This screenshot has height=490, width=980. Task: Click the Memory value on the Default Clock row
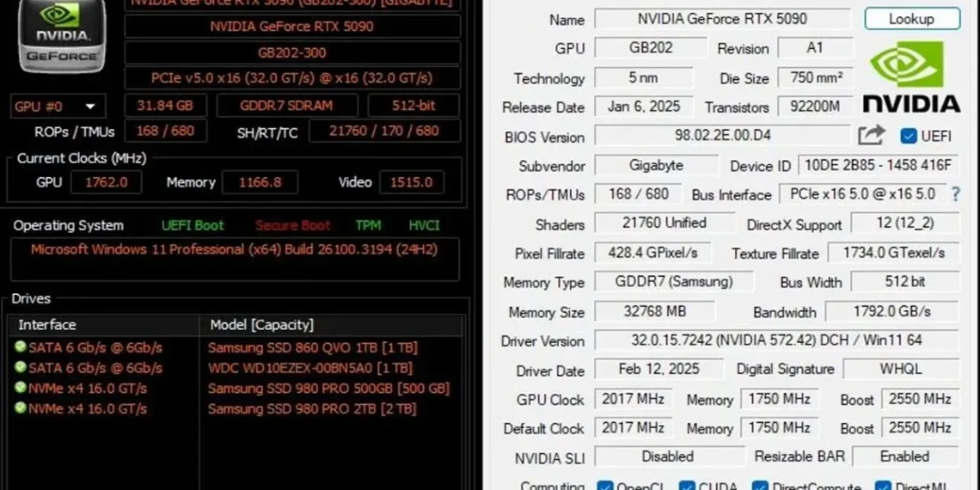779,427
